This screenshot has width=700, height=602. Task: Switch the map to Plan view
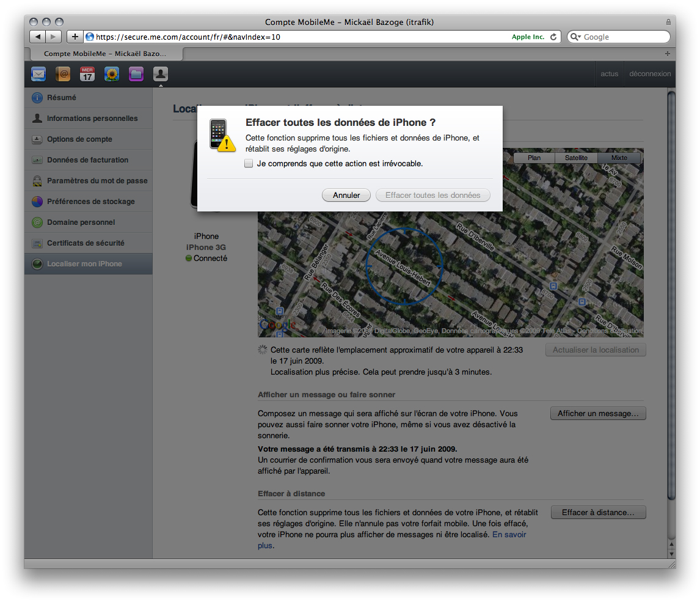(x=534, y=158)
